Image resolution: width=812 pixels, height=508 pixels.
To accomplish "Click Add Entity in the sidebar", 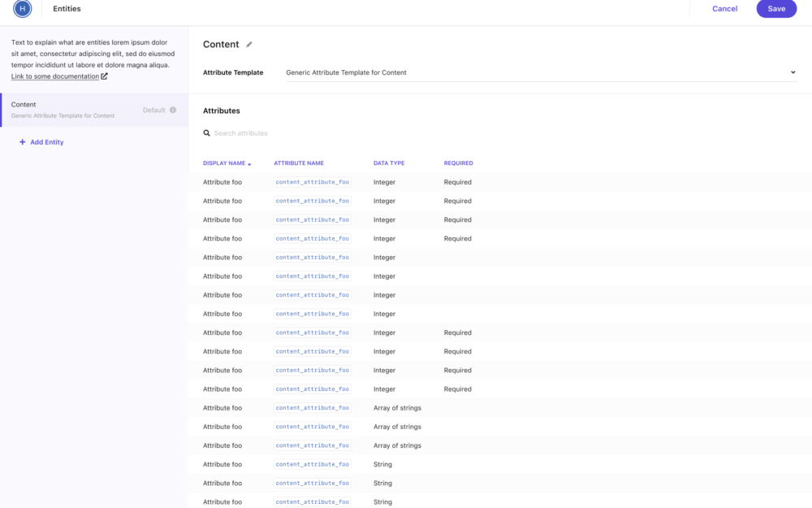I will click(46, 142).
